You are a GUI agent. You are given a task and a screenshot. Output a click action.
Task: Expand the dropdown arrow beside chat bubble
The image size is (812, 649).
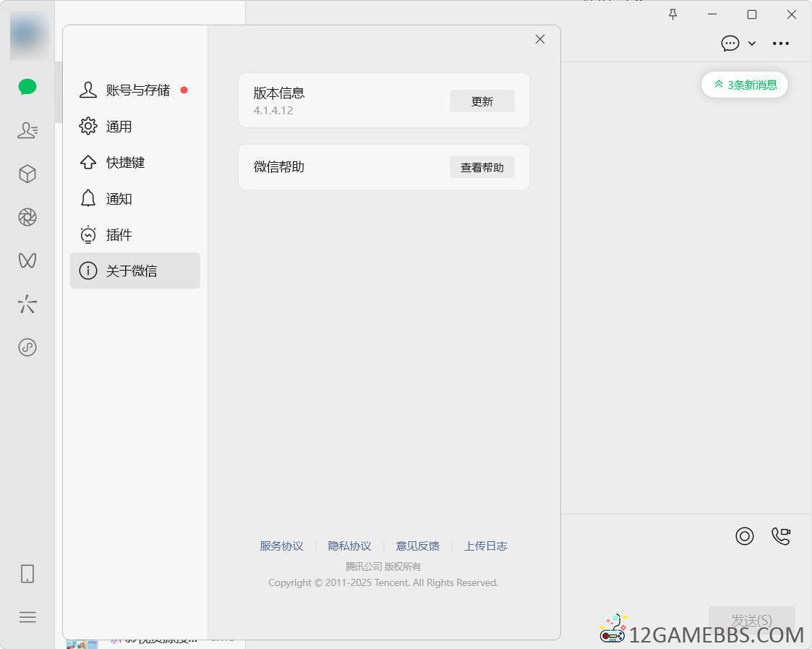tap(752, 43)
